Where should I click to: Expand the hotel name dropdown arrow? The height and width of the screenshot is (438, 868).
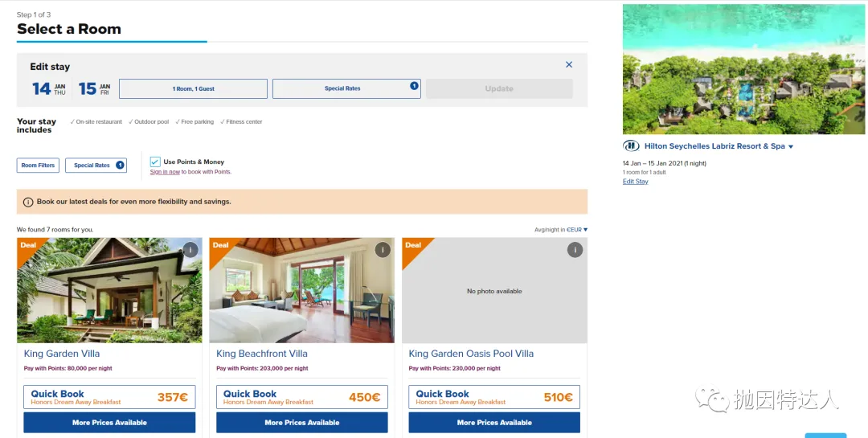[791, 147]
